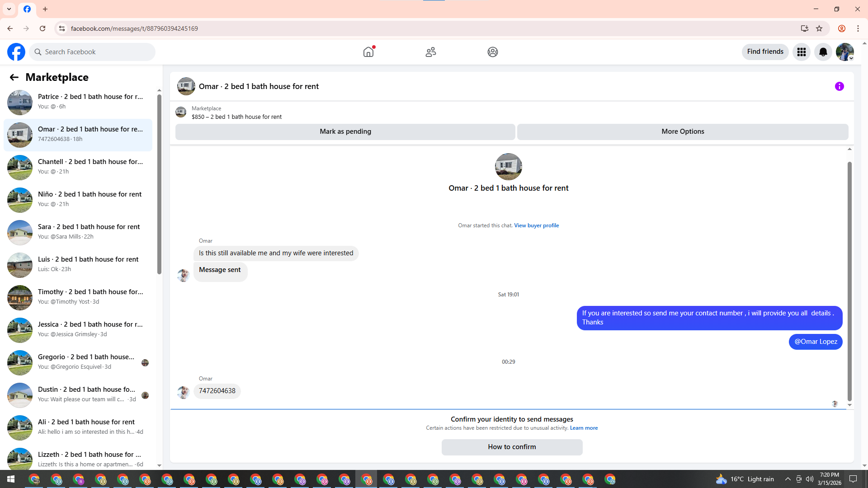Click the install app icon in address bar

805,28
